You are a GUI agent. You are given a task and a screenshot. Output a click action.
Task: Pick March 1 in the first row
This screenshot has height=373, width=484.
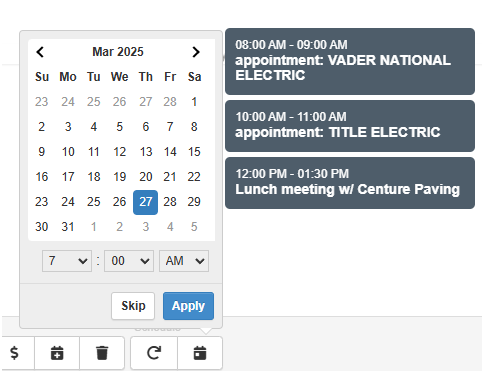(x=194, y=102)
